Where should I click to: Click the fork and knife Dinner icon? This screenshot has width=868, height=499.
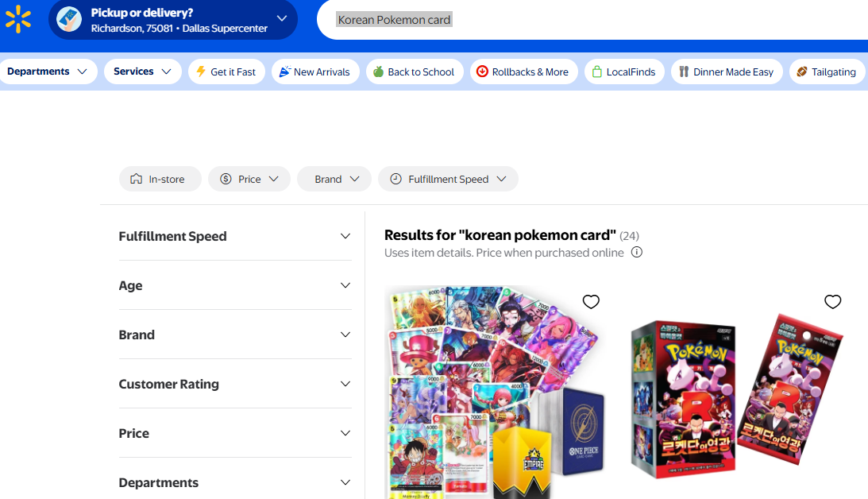click(x=684, y=72)
